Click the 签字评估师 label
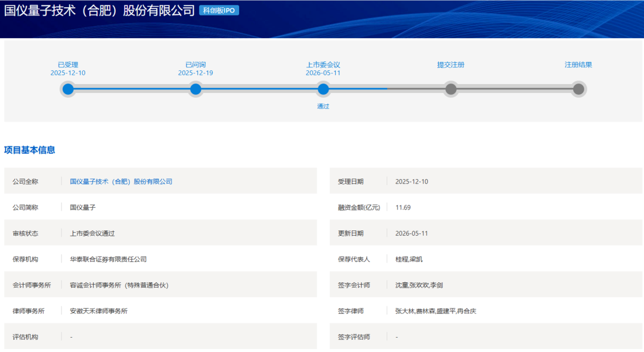644x352 pixels. 354,337
